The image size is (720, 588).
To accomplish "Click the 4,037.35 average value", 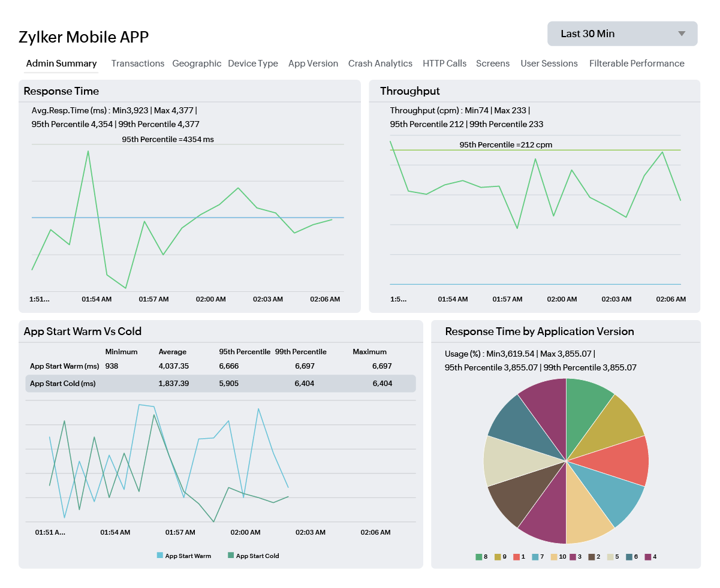I will click(174, 366).
